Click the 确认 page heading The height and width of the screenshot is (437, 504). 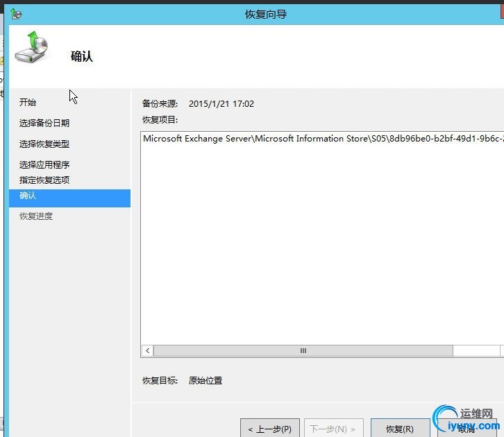pos(82,56)
